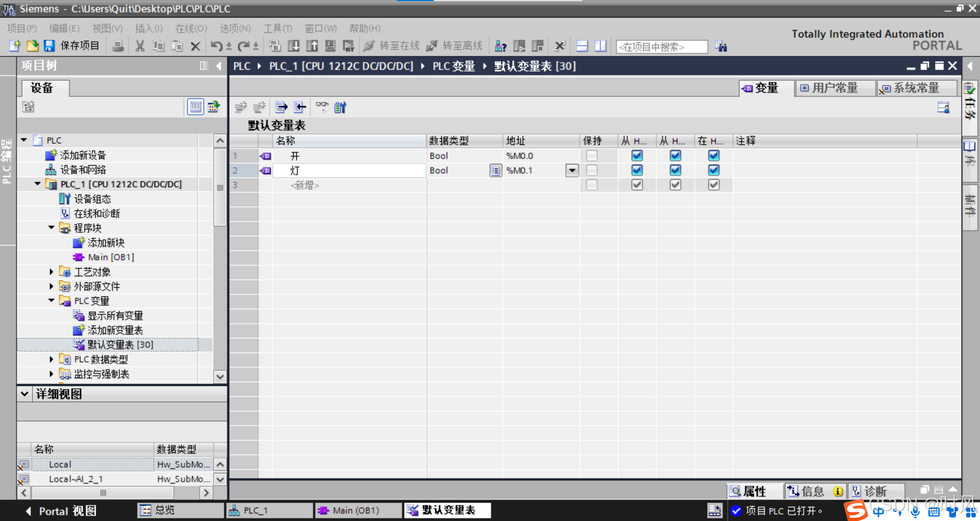
Task: Expand the 工艺对象 folder
Action: 51,272
